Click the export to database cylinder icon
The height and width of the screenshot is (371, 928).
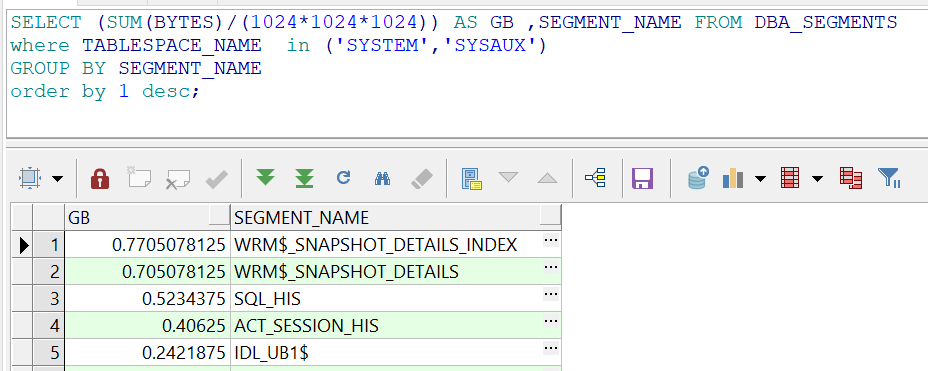(698, 178)
